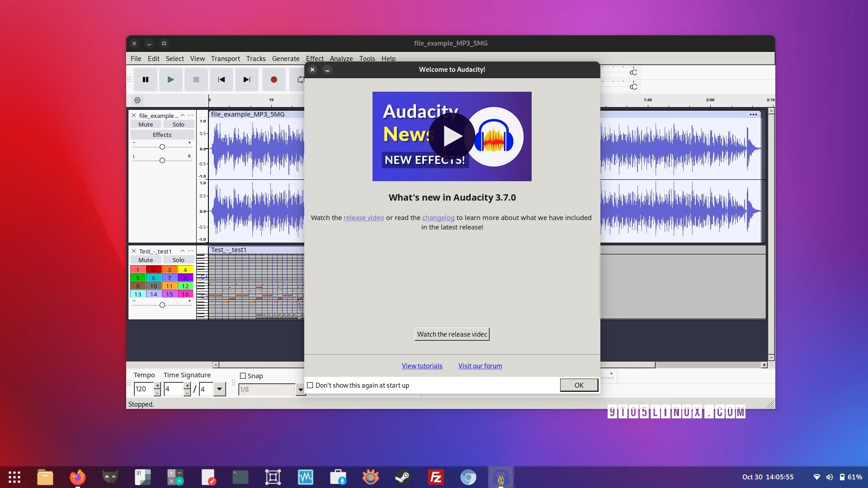868x488 pixels.
Task: Collapse the file_example track with its chevron
Action: coord(183,115)
